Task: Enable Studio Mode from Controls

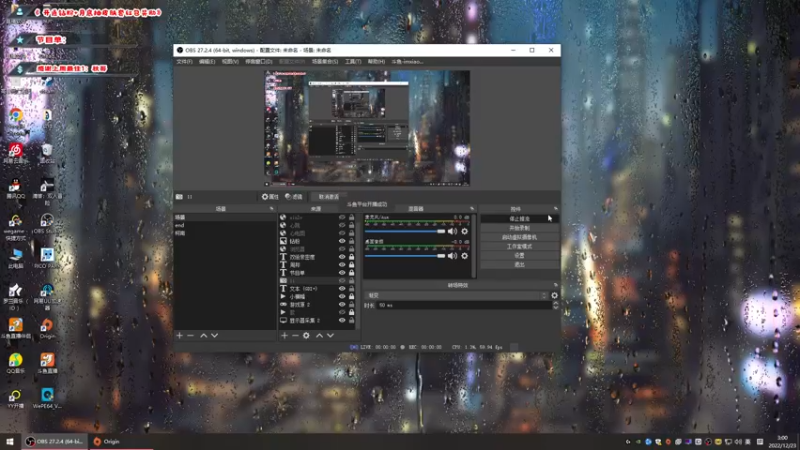Action: [x=519, y=246]
